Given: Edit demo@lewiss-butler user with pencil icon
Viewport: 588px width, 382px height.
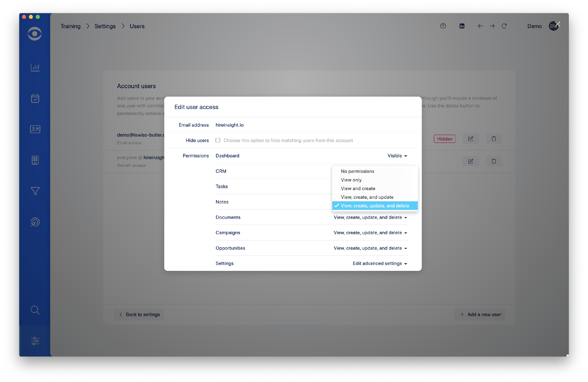Looking at the screenshot, I should (x=470, y=139).
